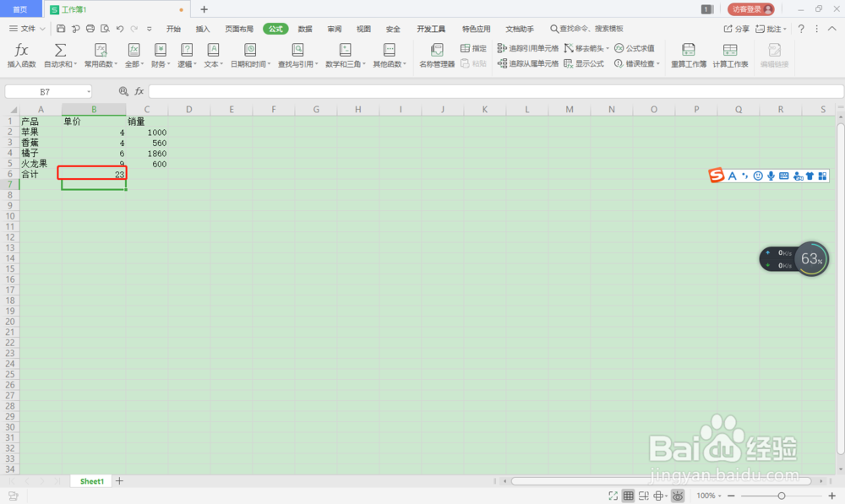Click 追踪从属单元格 trace dependents

coord(527,63)
